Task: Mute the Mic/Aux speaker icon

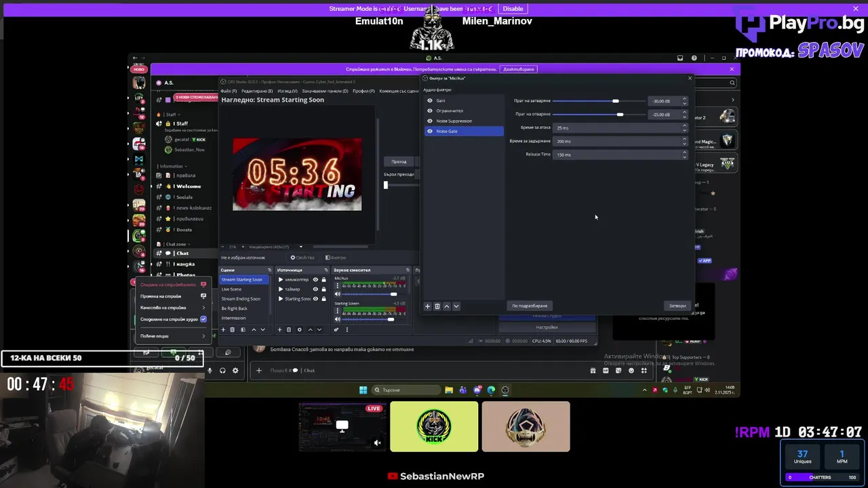Action: 338,294
